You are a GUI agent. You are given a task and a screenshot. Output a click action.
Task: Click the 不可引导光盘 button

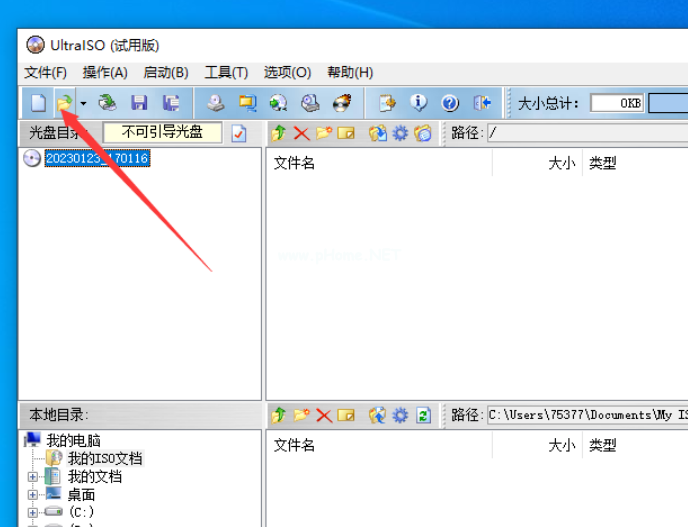tap(162, 132)
